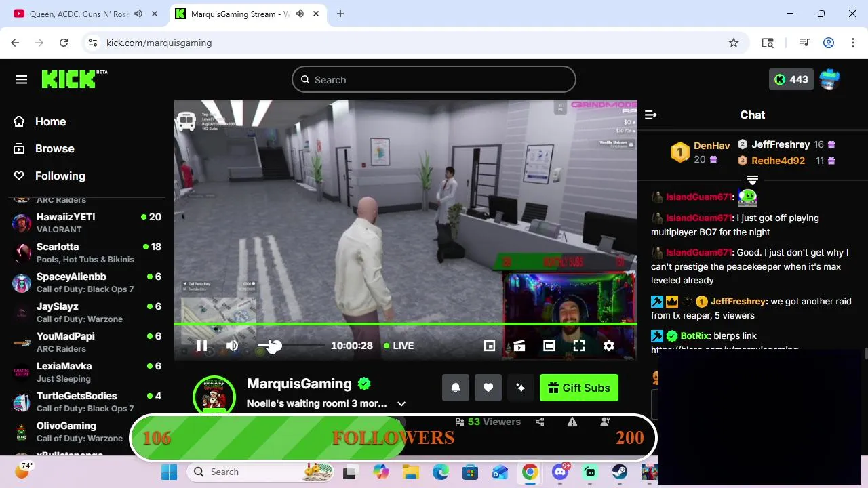
Task: Open Windows Start menu
Action: (169, 472)
